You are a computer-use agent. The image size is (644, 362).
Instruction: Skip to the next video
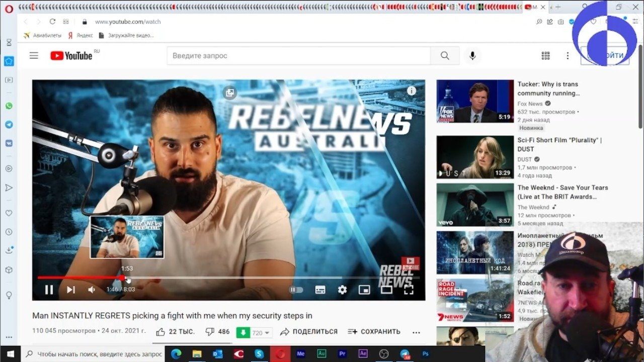pyautogui.click(x=71, y=290)
